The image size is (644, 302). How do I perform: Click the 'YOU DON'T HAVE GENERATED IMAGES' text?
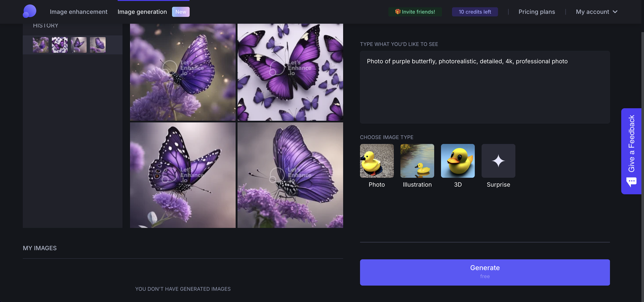click(x=183, y=289)
